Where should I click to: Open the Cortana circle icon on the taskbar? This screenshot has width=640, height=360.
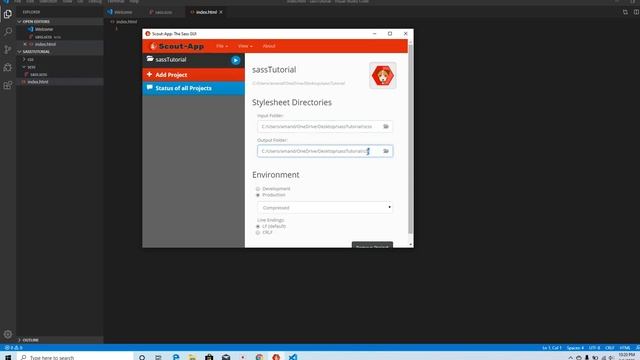click(142, 357)
